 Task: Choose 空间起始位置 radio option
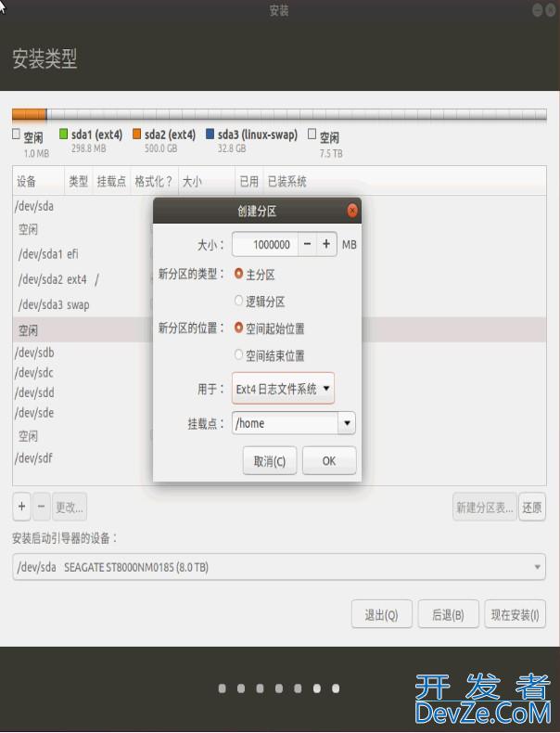[238, 328]
